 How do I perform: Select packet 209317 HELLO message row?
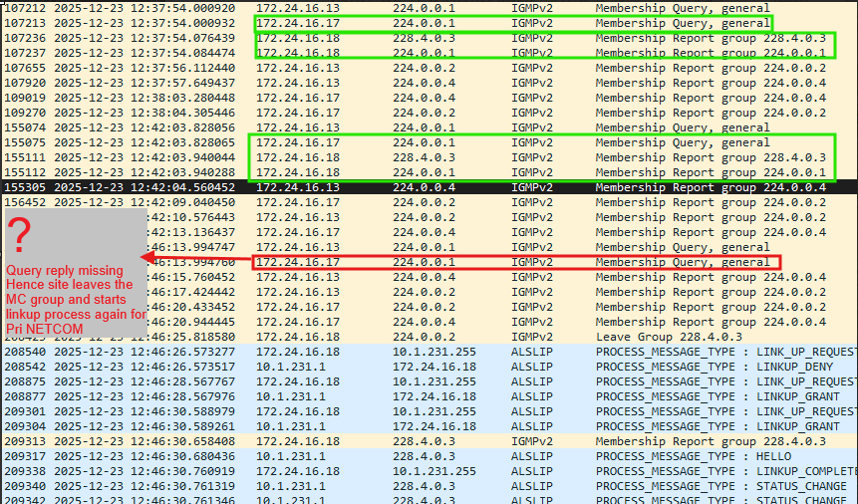tap(429, 456)
